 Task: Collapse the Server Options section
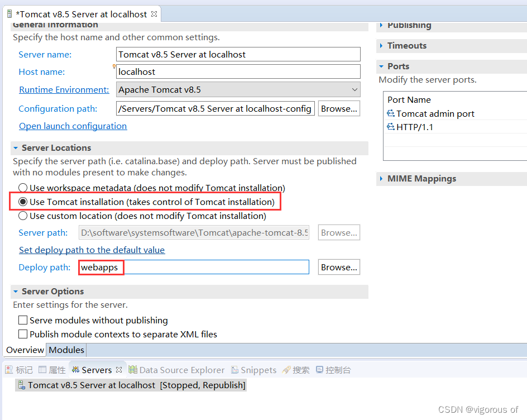(x=16, y=292)
